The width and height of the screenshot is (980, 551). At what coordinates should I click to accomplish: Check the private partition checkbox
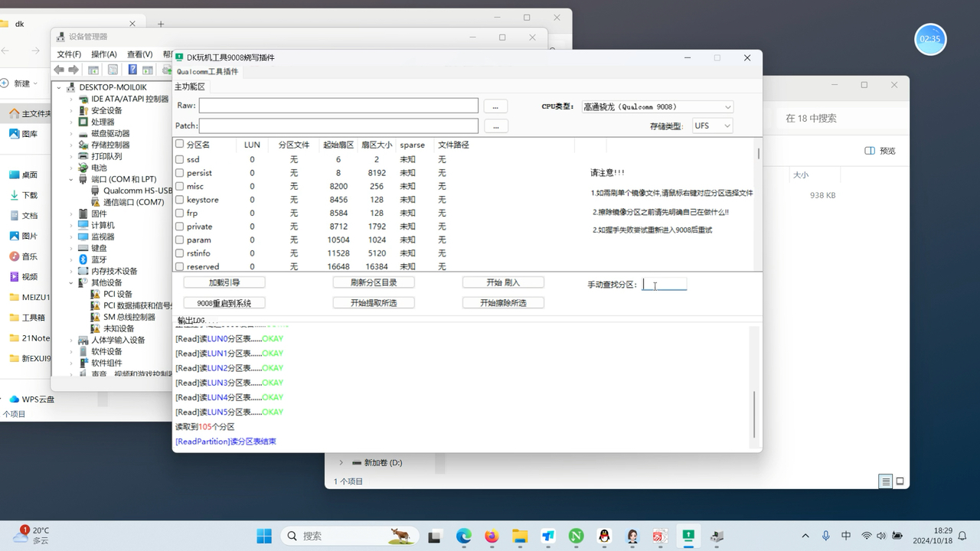click(x=179, y=227)
